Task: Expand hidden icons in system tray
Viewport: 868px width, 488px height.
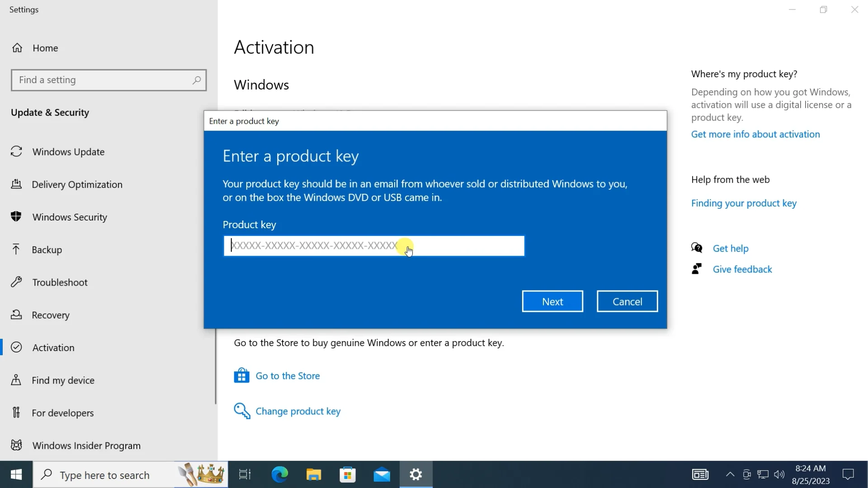Action: coord(729,474)
